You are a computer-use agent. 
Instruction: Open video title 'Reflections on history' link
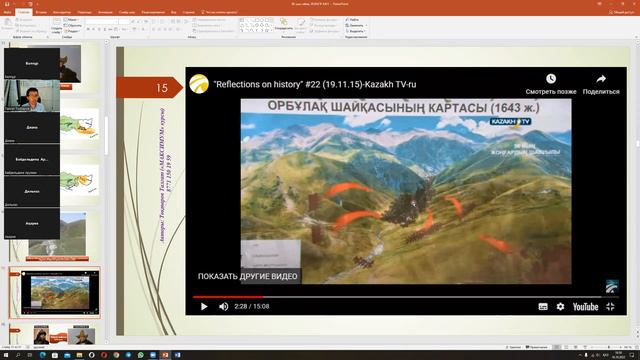(315, 84)
